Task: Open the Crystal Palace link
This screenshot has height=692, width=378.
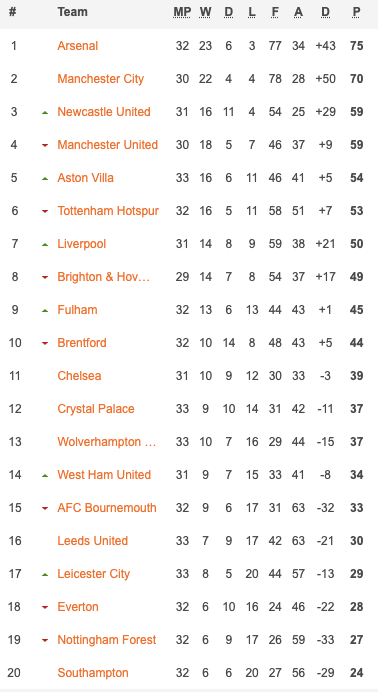Action: (x=96, y=409)
